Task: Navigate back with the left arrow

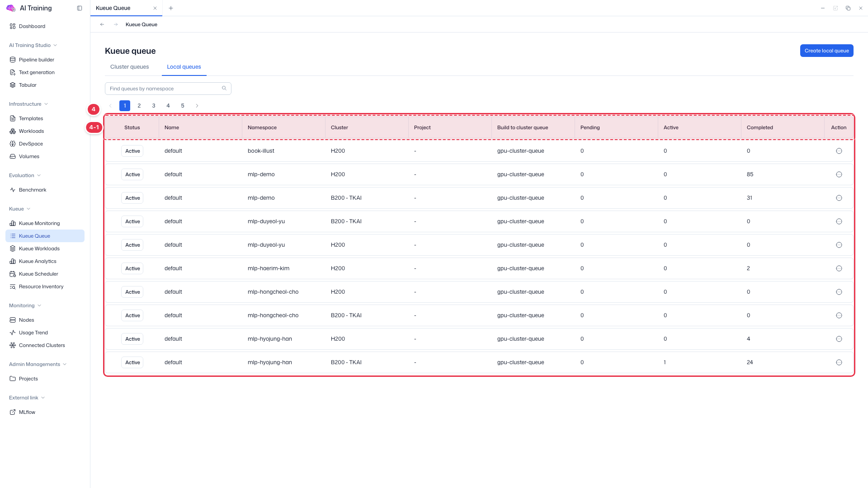Action: (x=102, y=24)
